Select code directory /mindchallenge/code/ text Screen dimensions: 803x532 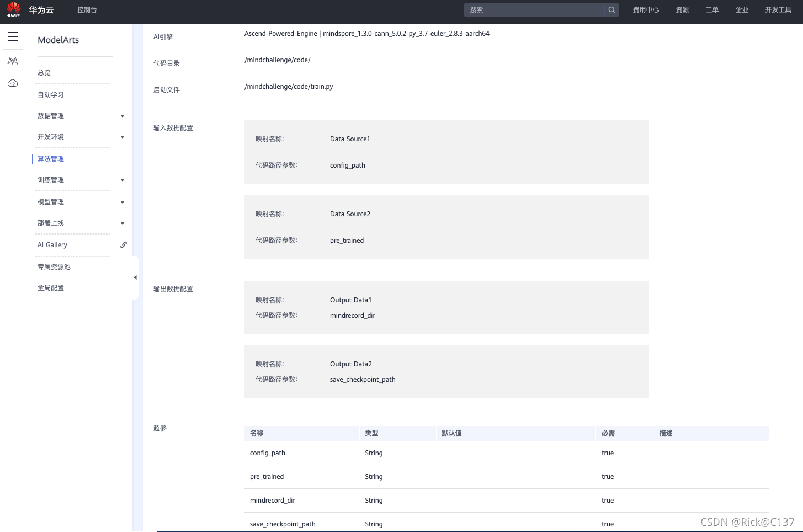[x=278, y=60]
